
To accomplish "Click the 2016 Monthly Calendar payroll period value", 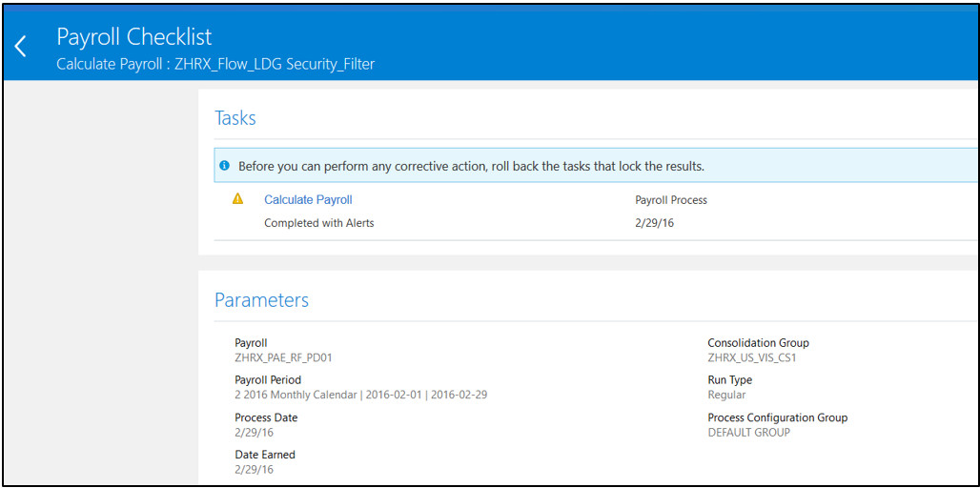I will [360, 395].
